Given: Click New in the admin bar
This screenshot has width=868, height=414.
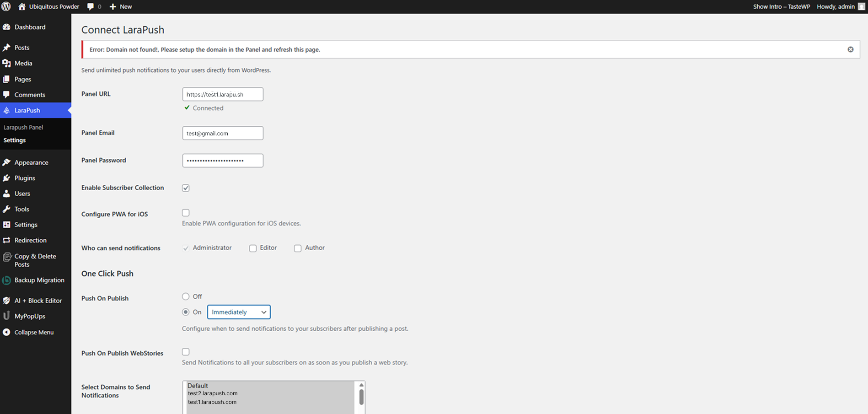Looking at the screenshot, I should point(126,6).
